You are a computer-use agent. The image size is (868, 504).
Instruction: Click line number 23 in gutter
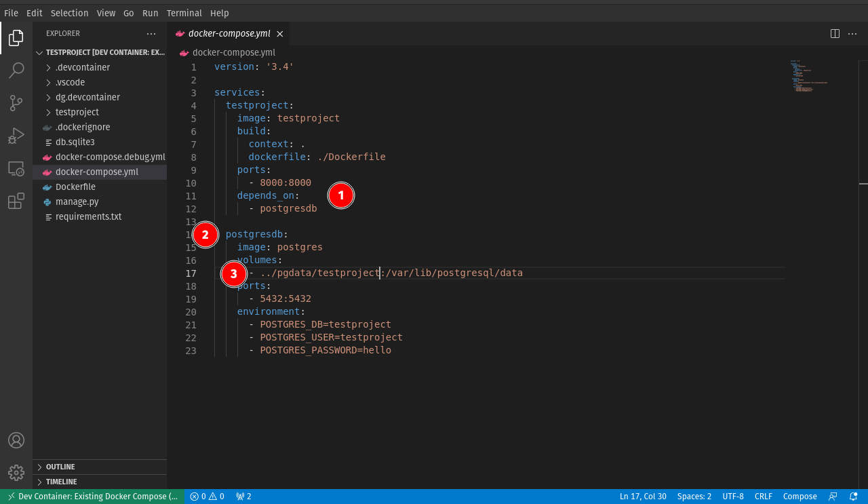(x=191, y=351)
